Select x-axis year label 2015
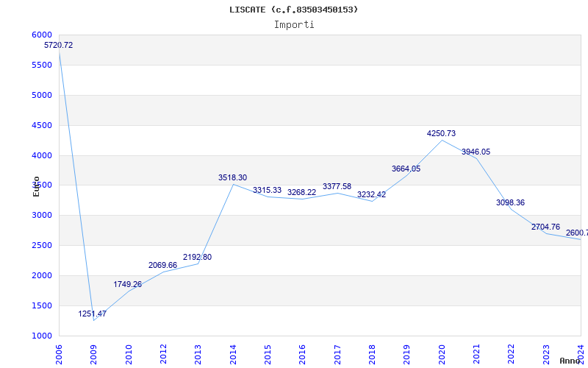 [x=268, y=354]
